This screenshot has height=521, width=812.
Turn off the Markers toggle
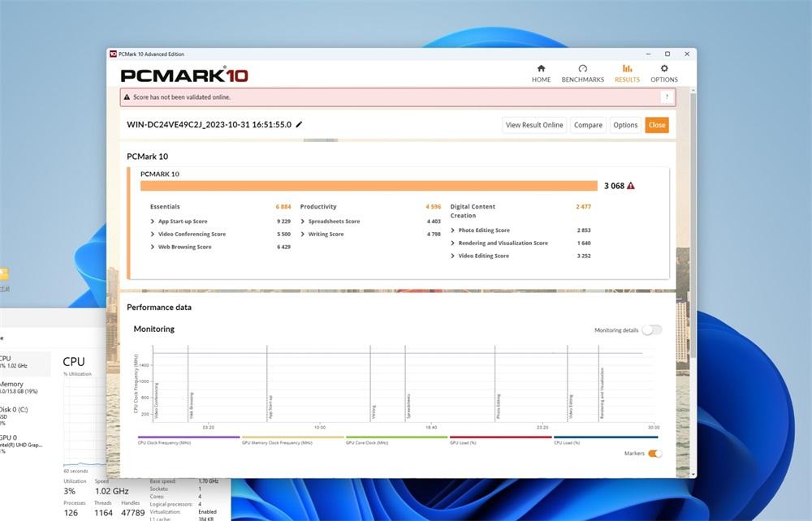click(x=654, y=454)
